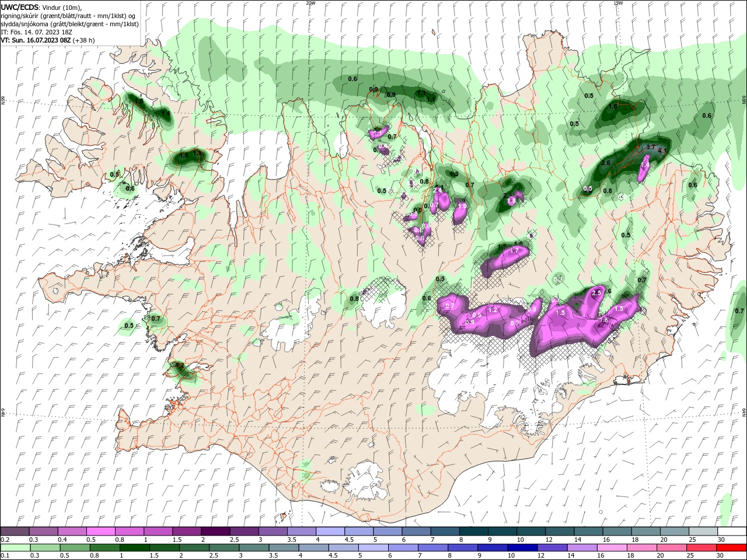Pick darkest green rain swatch between 1 and 1.5

click(135, 547)
